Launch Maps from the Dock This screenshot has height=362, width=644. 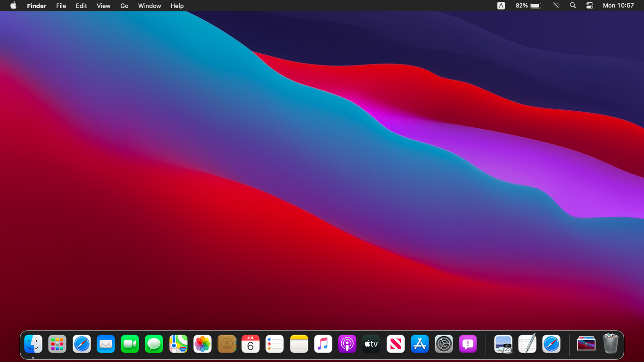[x=178, y=344]
